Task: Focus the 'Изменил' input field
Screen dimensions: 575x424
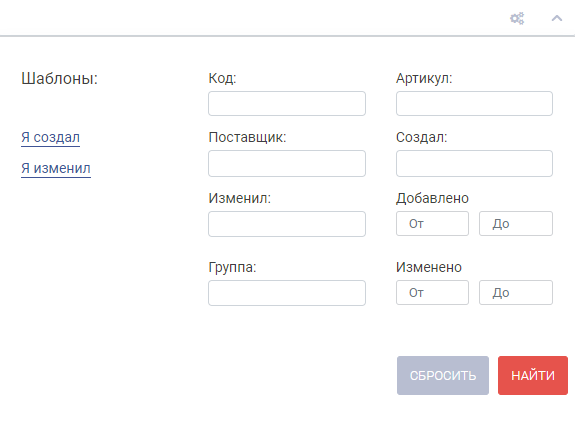Action: click(x=287, y=224)
